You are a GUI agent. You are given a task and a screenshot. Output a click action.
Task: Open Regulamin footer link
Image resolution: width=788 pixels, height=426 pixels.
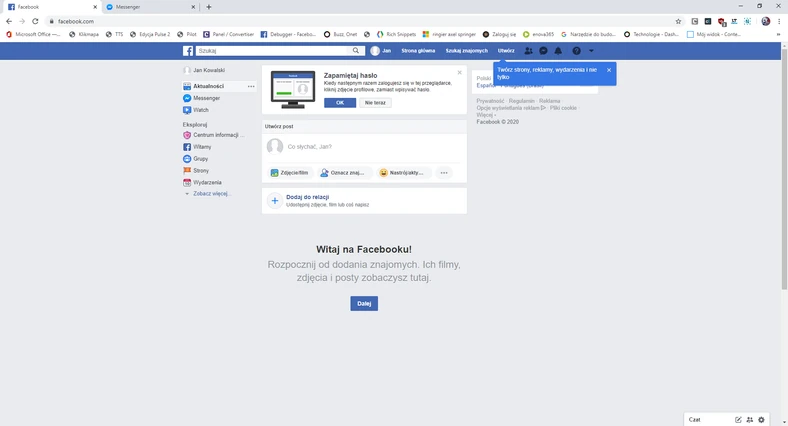521,101
